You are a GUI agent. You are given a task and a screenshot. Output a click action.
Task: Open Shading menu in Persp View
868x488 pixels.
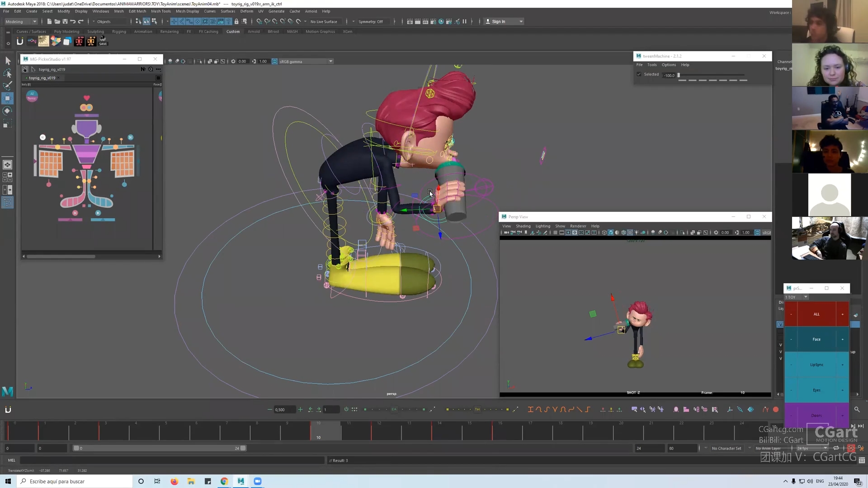coord(523,226)
